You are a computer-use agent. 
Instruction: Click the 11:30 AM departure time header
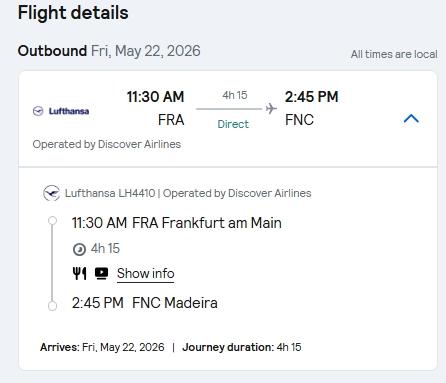(155, 97)
